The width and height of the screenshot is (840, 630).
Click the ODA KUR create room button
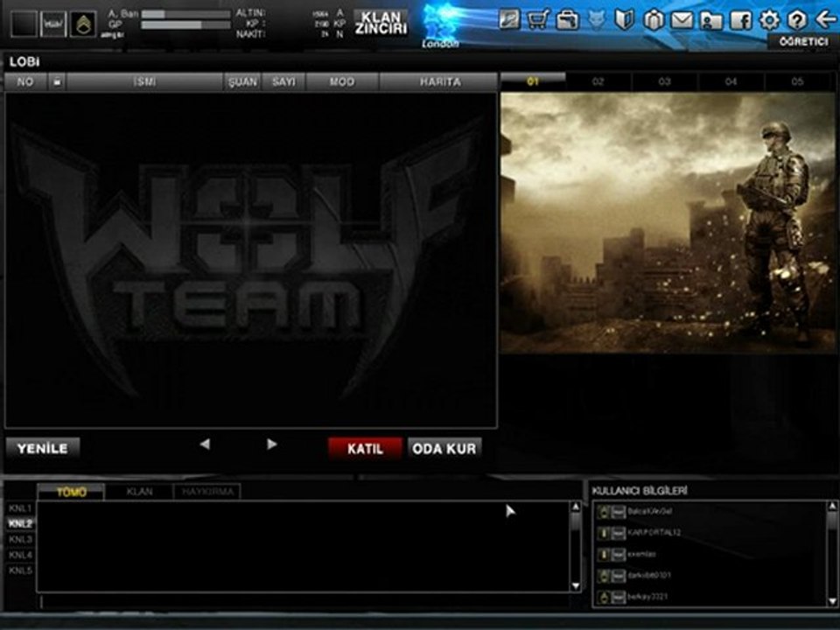point(444,448)
